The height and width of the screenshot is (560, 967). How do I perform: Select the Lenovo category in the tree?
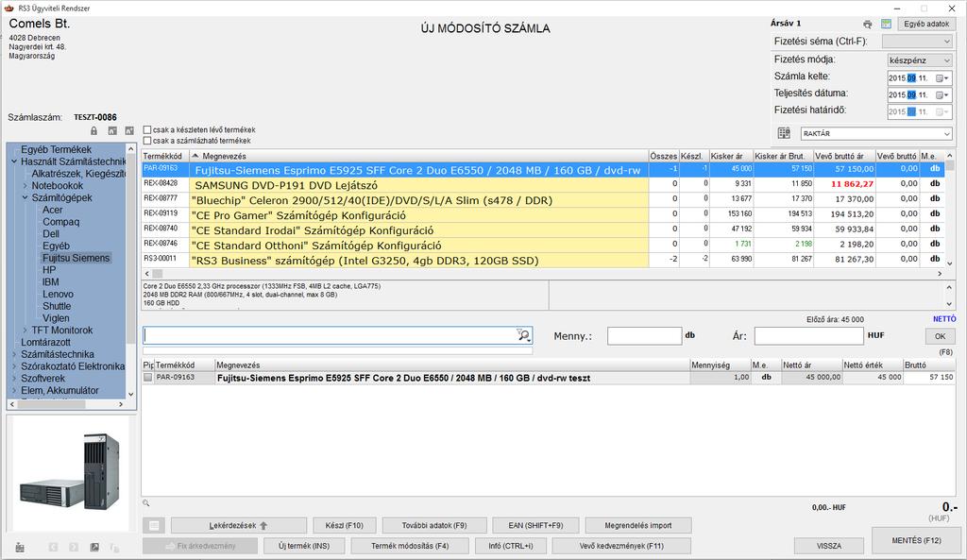[x=58, y=295]
